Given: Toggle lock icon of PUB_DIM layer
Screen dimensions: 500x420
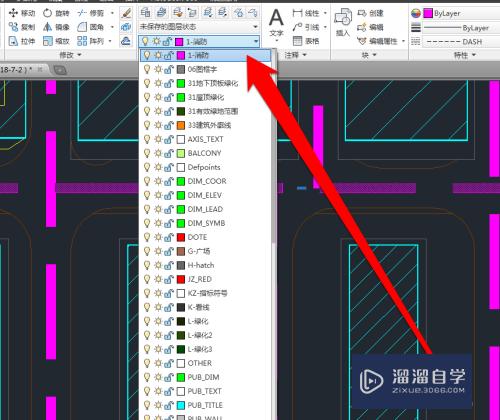Looking at the screenshot, I should click(x=169, y=377).
